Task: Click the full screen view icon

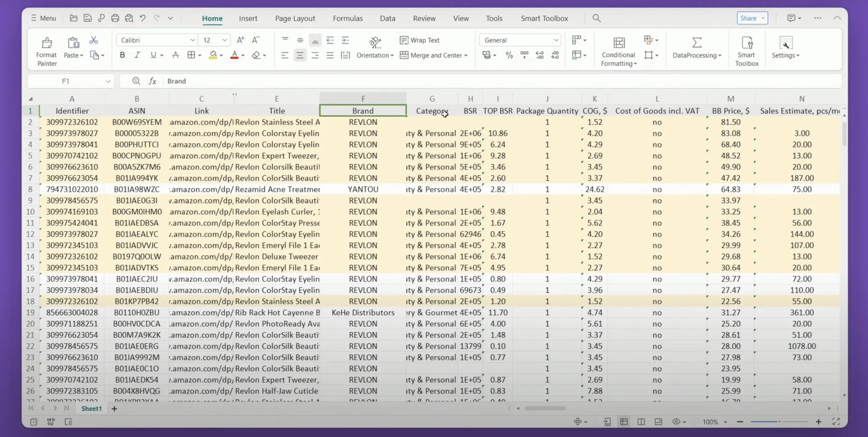Action: point(837,421)
